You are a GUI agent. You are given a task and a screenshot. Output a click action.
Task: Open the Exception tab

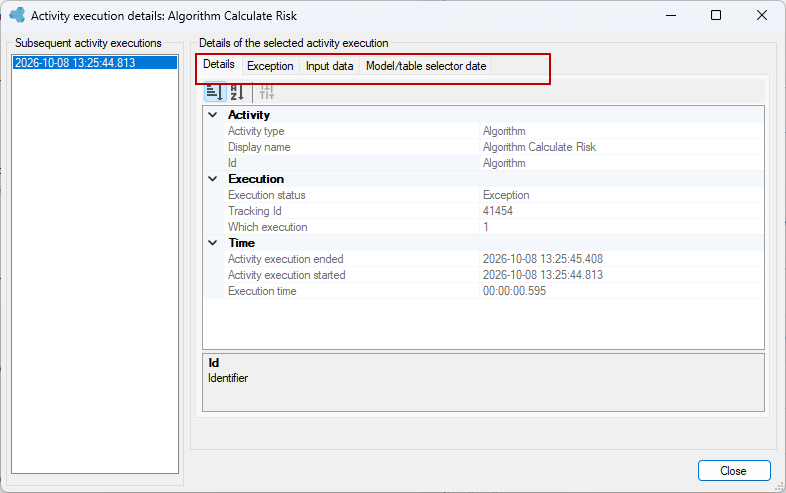270,66
